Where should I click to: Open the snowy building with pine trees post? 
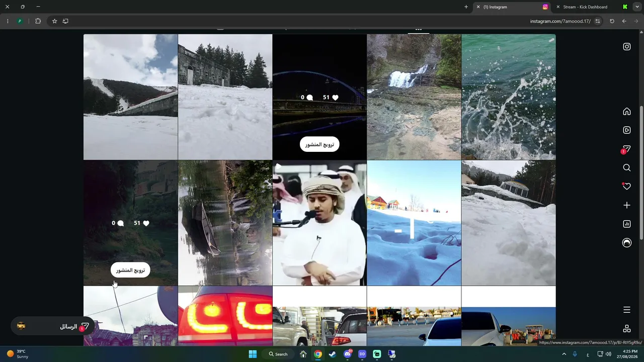[x=225, y=97]
